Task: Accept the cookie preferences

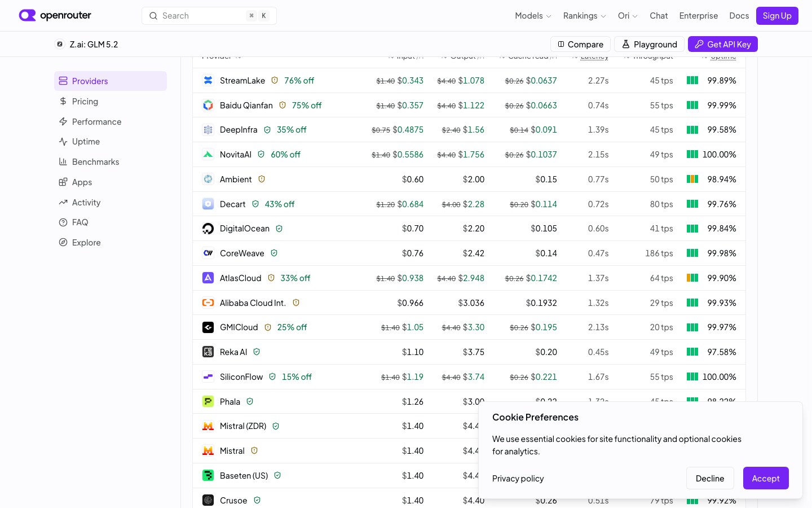Action: [766, 478]
